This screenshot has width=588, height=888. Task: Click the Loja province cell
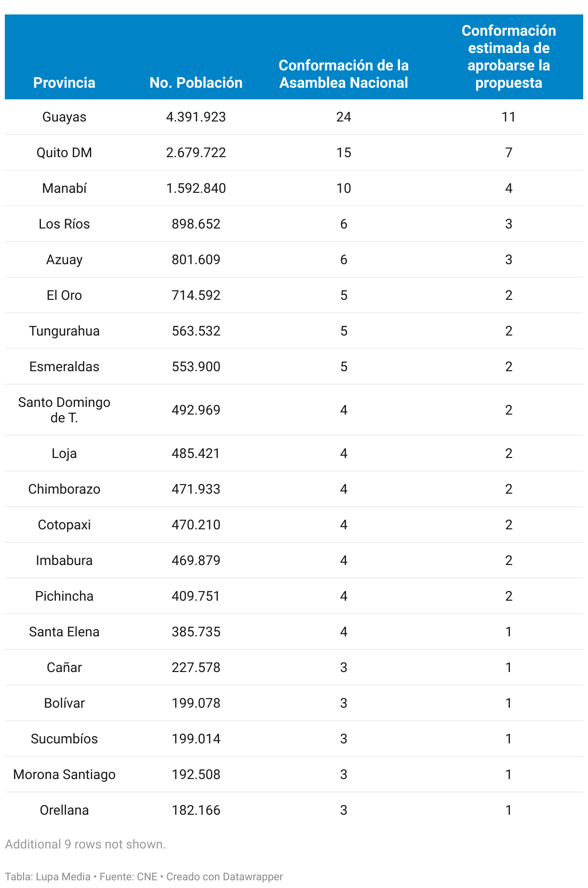64,454
